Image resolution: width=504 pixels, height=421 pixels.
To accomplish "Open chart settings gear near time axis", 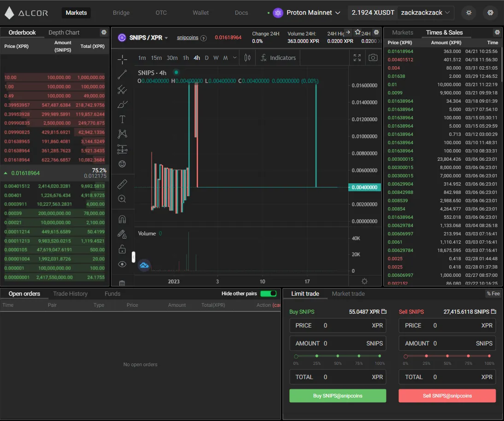I will pos(364,281).
